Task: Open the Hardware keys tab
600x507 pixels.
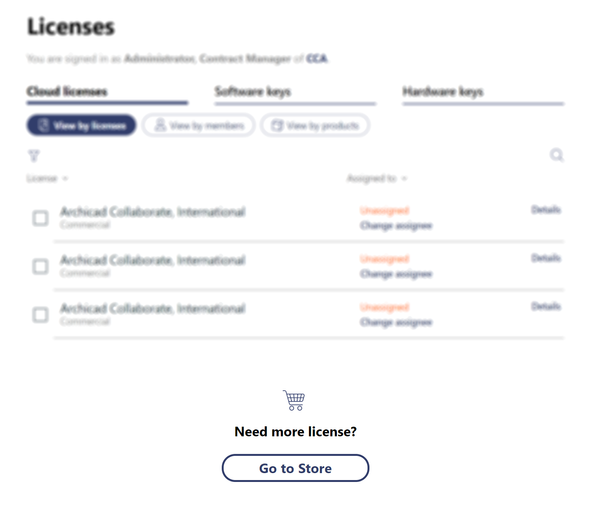Action: point(443,92)
